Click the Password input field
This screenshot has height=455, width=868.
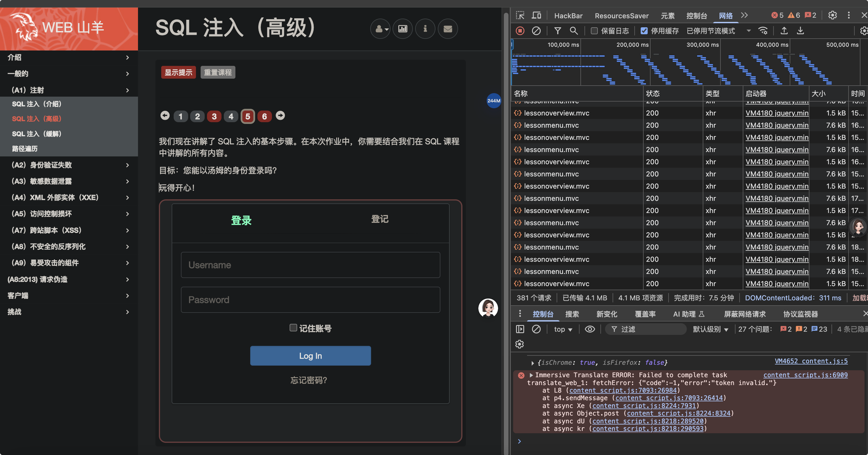[x=311, y=300]
